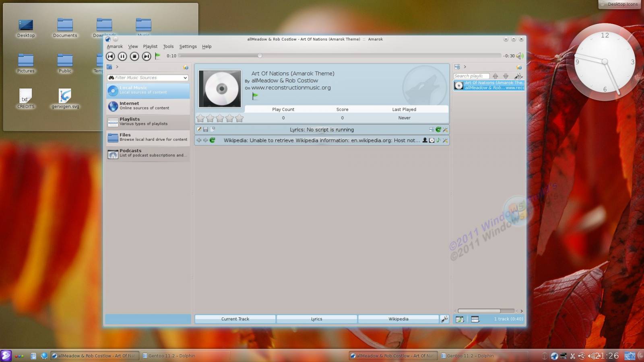644x362 pixels.
Task: Click the system tray volume icon
Action: pyautogui.click(x=591, y=356)
